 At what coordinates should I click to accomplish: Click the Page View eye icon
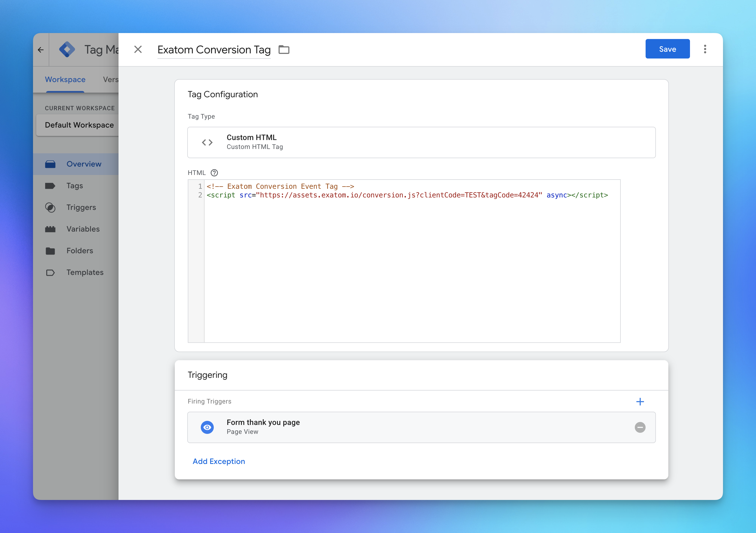[x=207, y=427]
